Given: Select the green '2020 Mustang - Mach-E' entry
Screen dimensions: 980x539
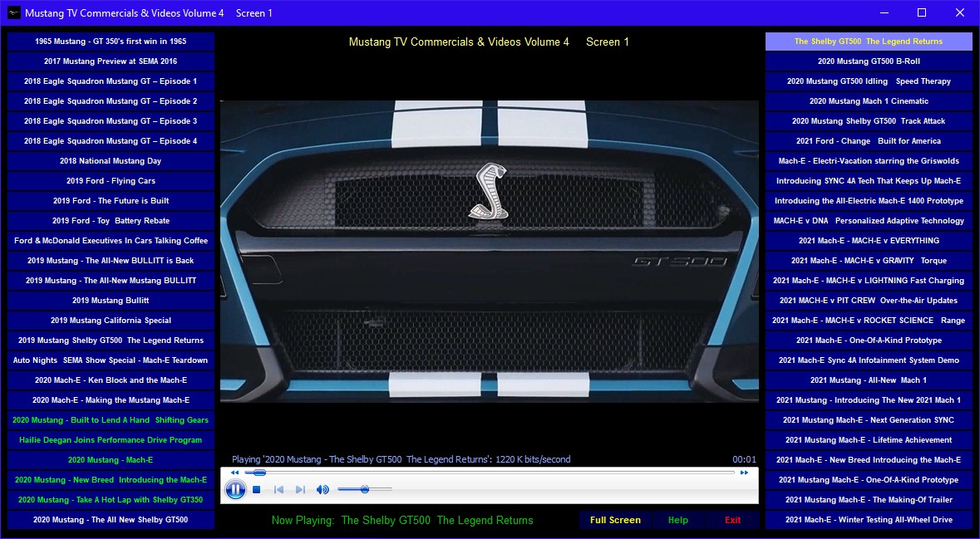Looking at the screenshot, I should click(x=111, y=460).
